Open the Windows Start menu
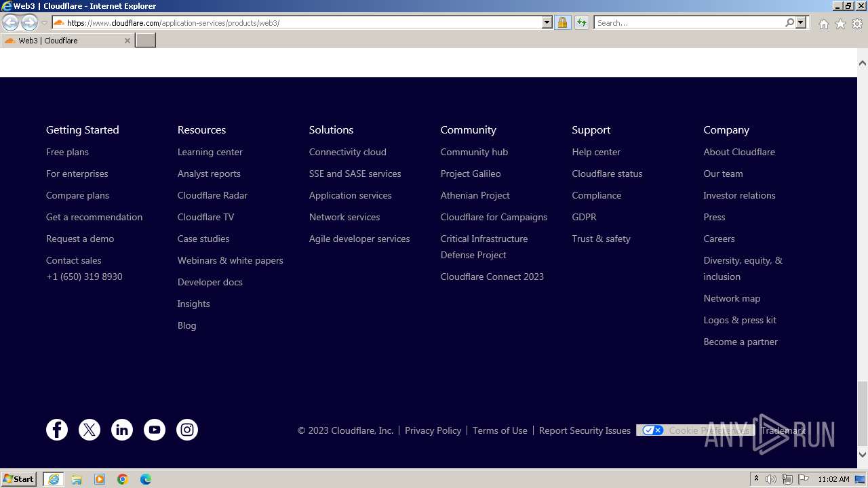The height and width of the screenshot is (488, 868). click(x=18, y=479)
